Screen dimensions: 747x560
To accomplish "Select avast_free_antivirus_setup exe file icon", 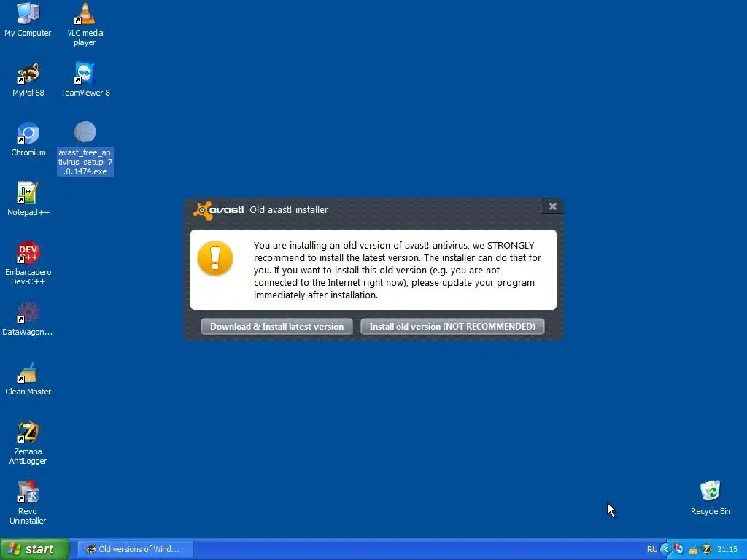I will click(x=85, y=149).
